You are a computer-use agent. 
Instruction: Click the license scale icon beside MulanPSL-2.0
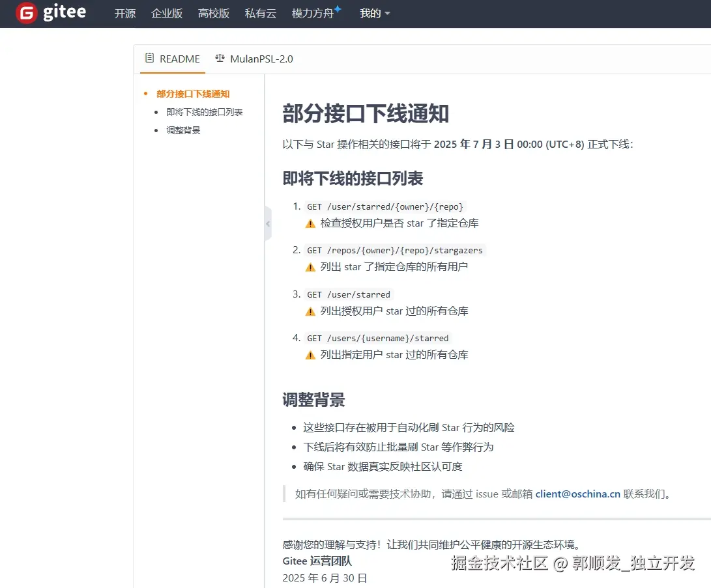[220, 59]
